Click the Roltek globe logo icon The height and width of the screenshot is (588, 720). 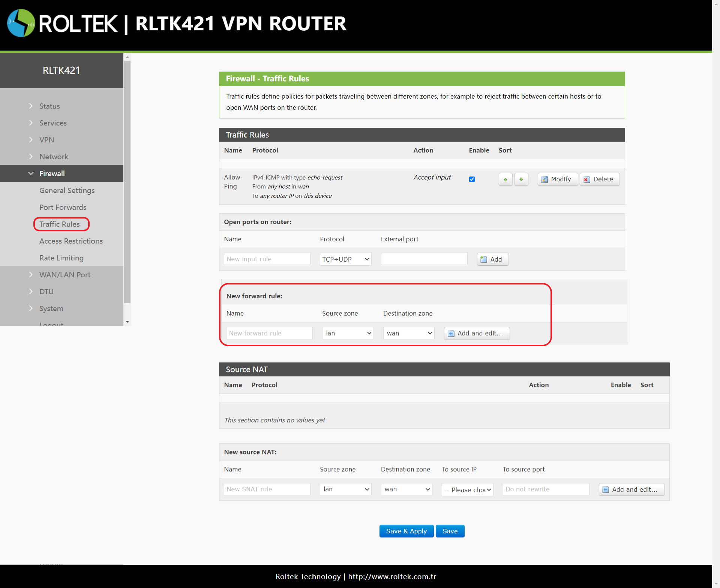coord(21,23)
